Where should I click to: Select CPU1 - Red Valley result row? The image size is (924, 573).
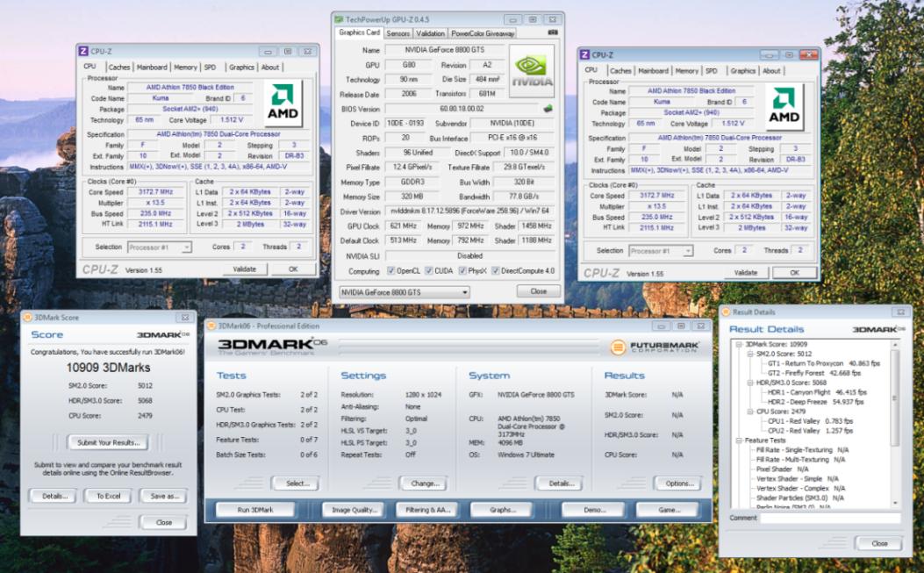pyautogui.click(x=810, y=421)
